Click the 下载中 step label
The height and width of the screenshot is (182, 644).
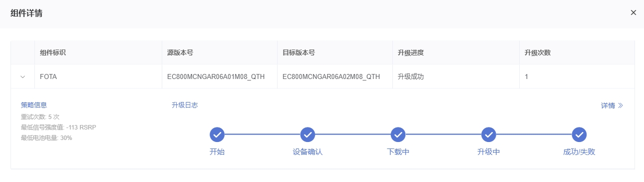tap(398, 151)
